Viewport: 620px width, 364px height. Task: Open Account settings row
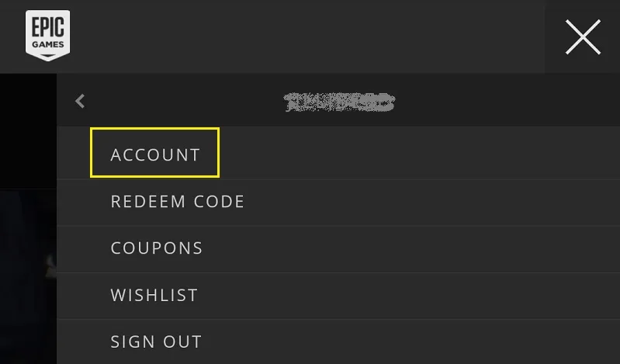click(x=338, y=153)
